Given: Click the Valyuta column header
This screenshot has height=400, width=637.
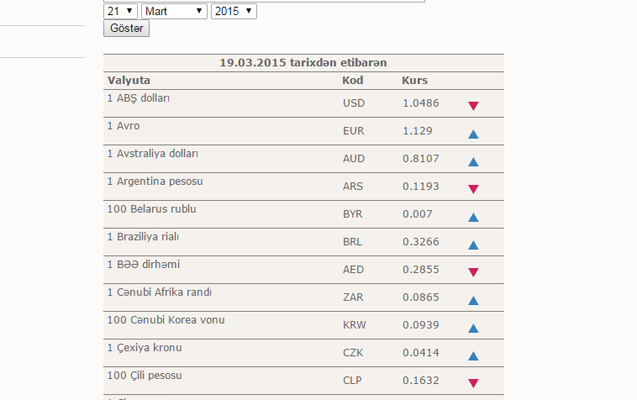Looking at the screenshot, I should [128, 79].
